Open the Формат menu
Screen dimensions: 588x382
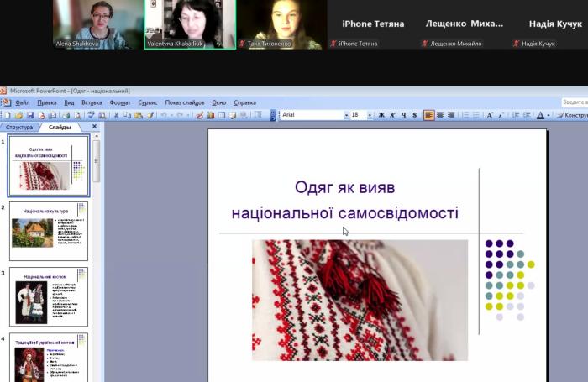[x=119, y=102]
